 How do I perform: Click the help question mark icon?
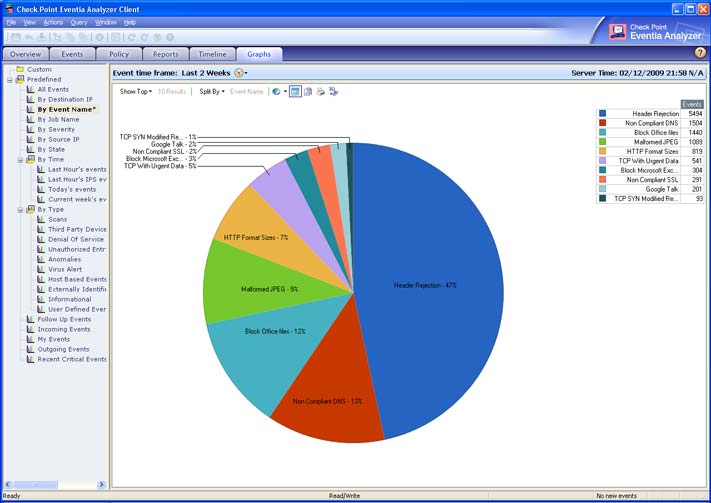tap(700, 53)
